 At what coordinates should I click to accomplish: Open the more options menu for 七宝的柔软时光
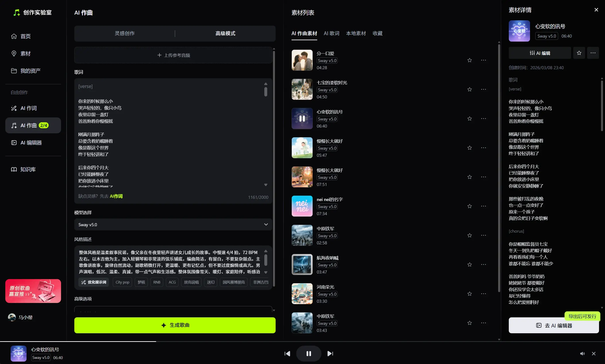coord(483,89)
